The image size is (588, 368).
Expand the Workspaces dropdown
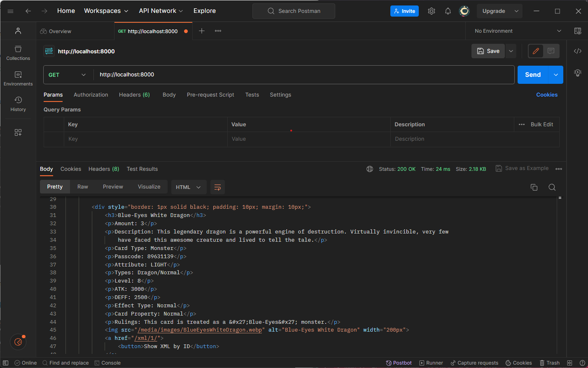coord(107,11)
